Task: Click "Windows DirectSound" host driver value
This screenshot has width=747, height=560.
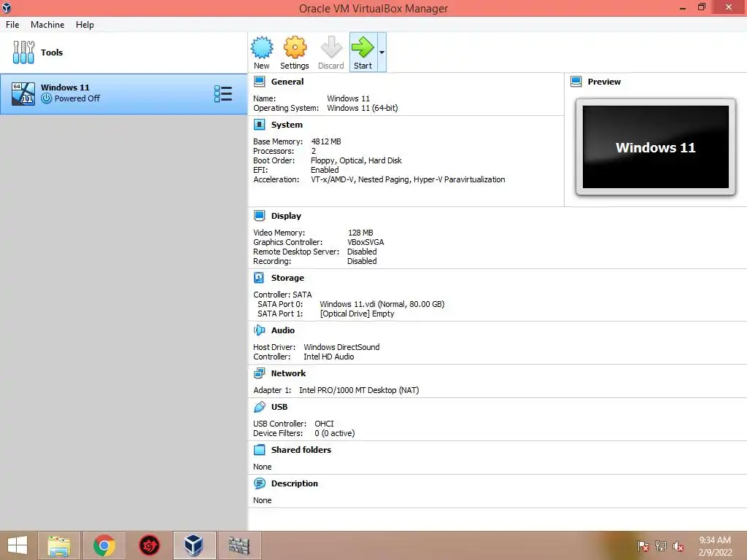Action: pos(341,347)
